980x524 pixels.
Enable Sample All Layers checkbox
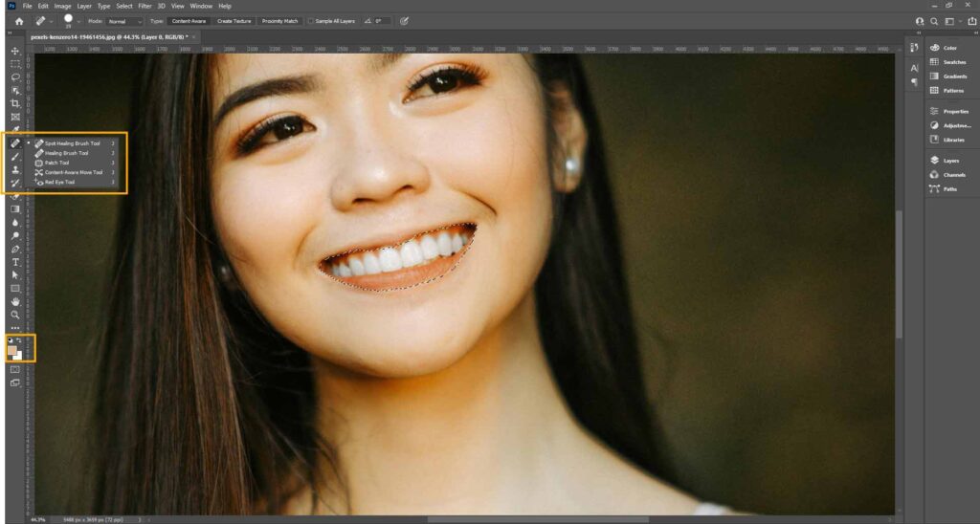[311, 21]
